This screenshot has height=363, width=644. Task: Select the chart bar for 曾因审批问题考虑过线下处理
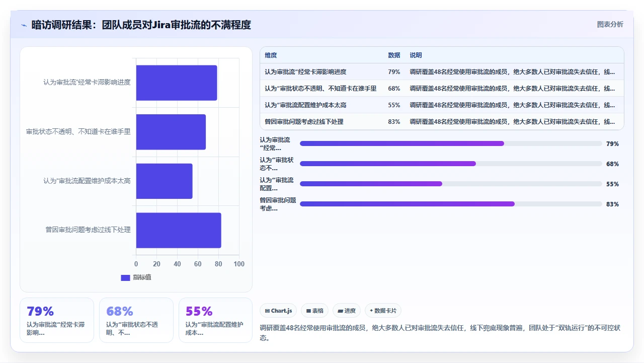(179, 230)
